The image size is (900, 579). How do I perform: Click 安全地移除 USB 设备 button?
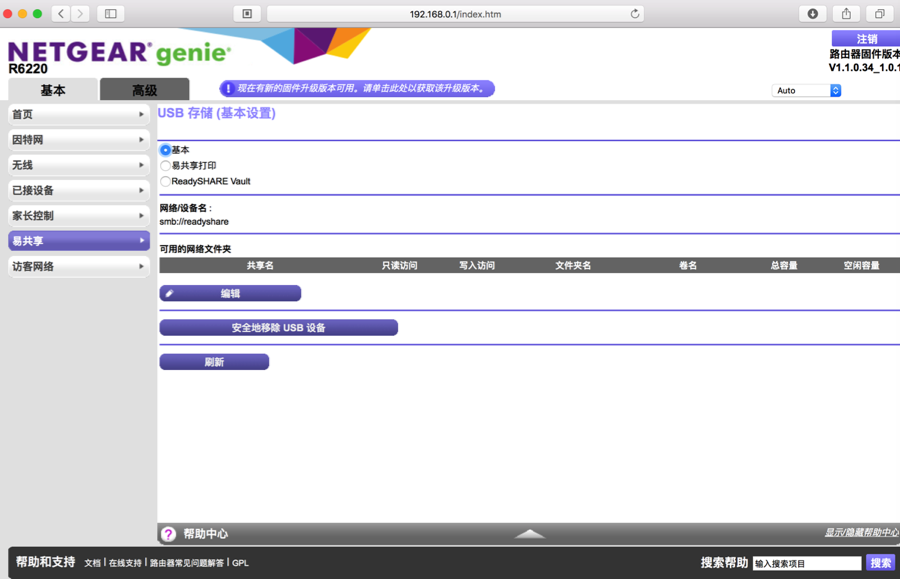278,328
